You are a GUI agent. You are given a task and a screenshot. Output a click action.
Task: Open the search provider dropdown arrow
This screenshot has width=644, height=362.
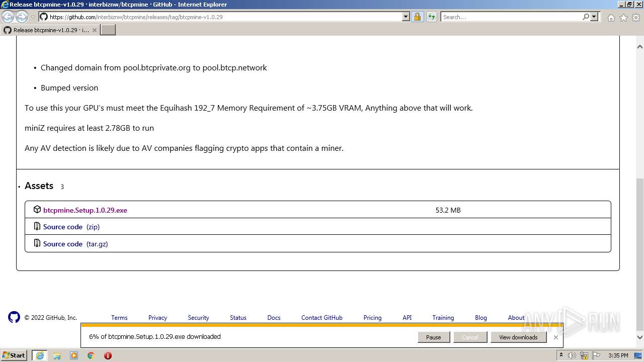click(x=594, y=17)
